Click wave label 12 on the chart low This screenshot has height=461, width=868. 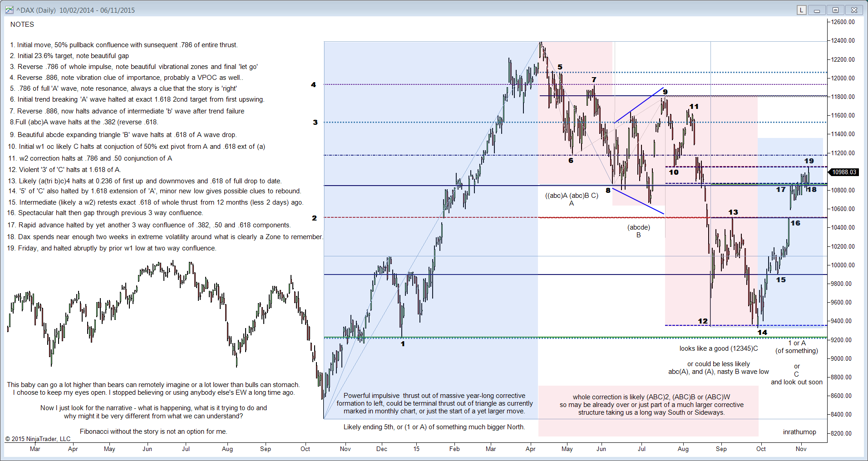click(703, 321)
